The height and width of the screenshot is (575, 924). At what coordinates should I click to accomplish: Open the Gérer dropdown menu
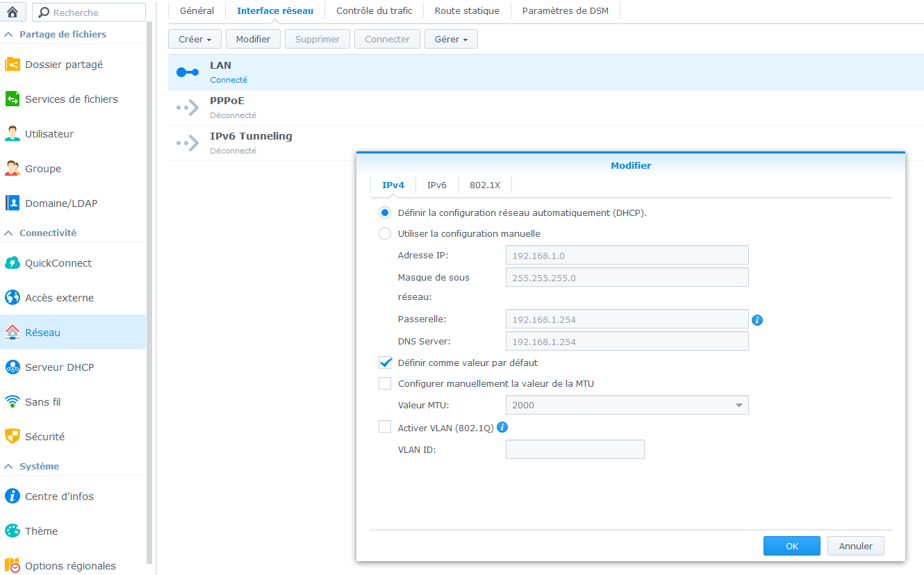pos(451,39)
